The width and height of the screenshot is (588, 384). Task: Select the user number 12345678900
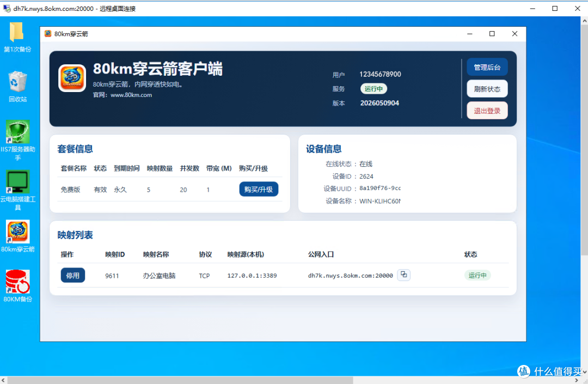click(380, 74)
